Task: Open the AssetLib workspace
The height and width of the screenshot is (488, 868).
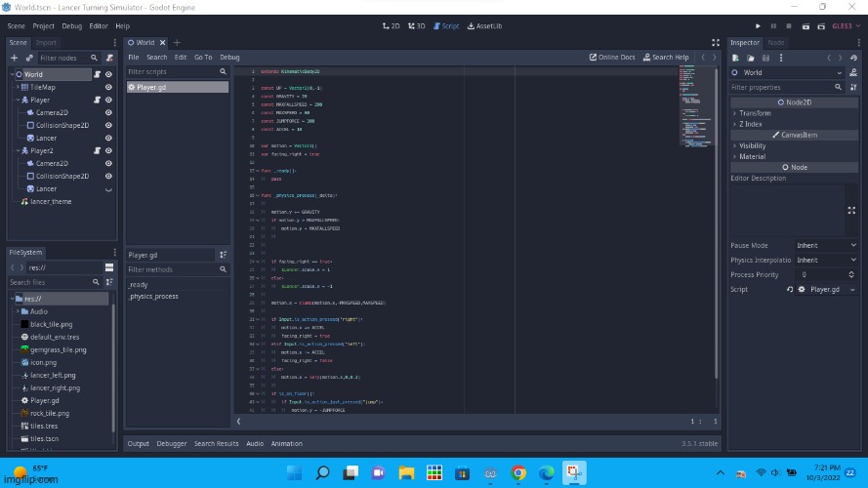Action: pyautogui.click(x=485, y=25)
